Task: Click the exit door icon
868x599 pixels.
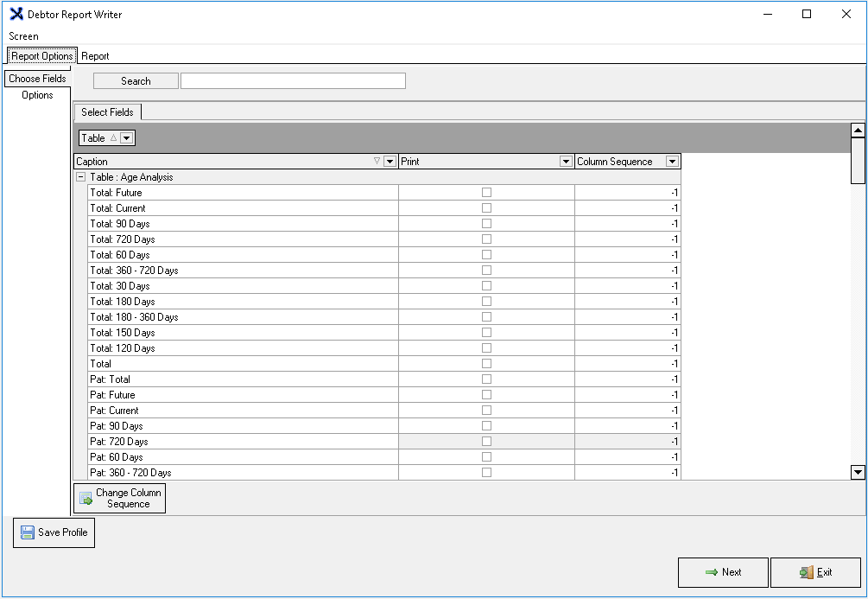Action: coord(807,572)
